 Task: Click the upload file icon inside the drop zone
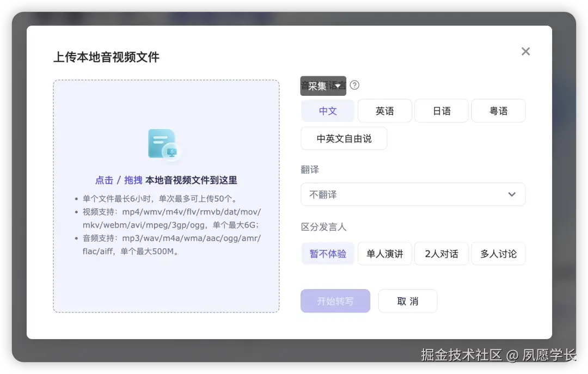[x=165, y=144]
